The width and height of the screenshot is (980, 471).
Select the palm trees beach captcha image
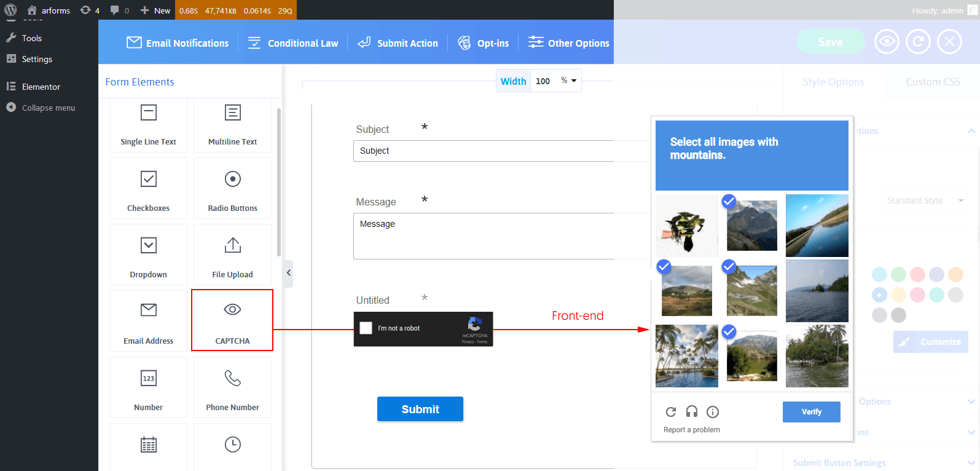click(x=686, y=356)
